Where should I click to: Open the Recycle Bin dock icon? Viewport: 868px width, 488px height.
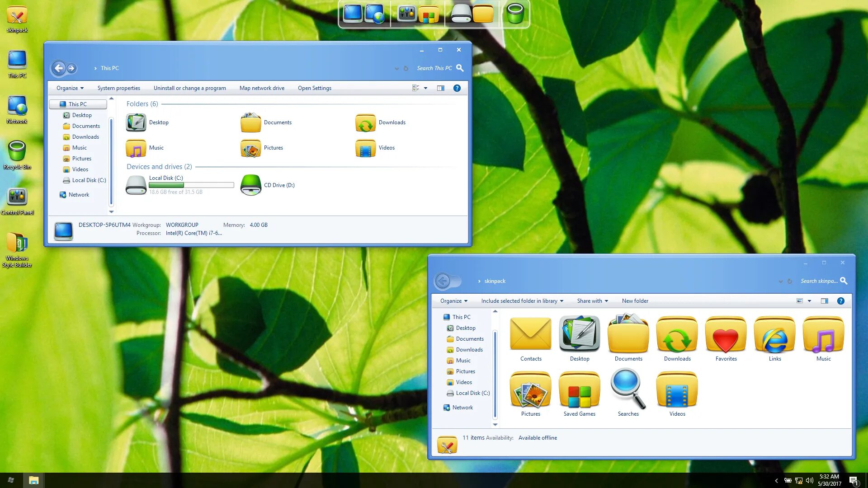pos(514,14)
